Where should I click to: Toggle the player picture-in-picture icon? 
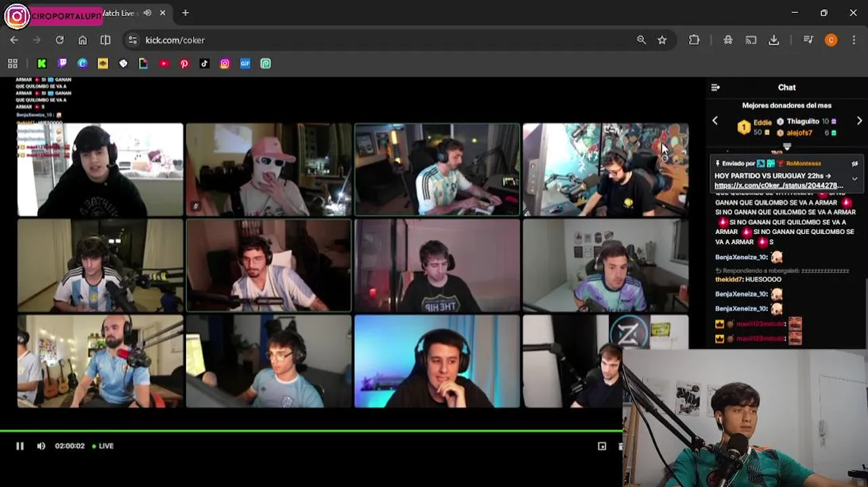click(x=602, y=446)
